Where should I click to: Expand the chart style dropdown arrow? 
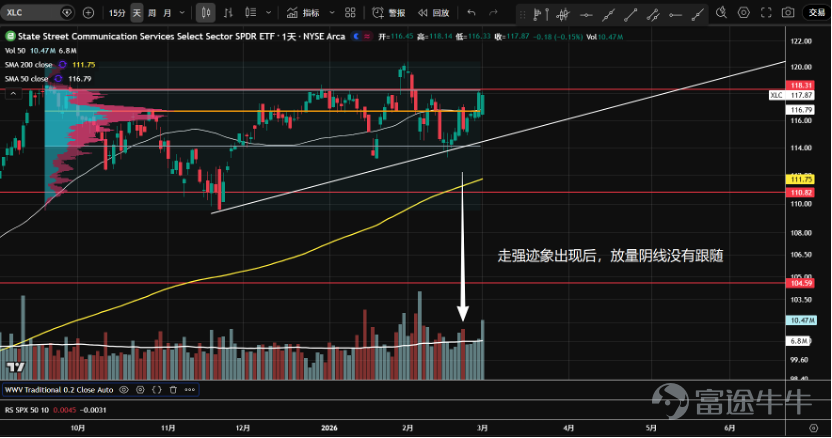pos(268,13)
